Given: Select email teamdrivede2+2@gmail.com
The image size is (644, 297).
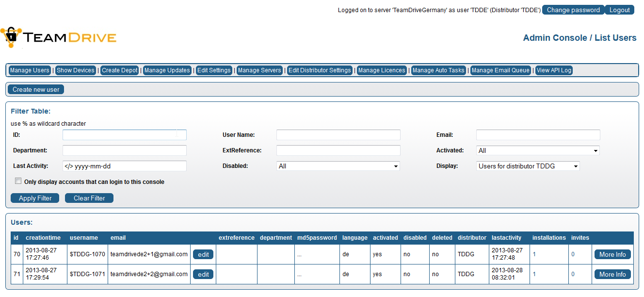Looking at the screenshot, I should tap(149, 274).
